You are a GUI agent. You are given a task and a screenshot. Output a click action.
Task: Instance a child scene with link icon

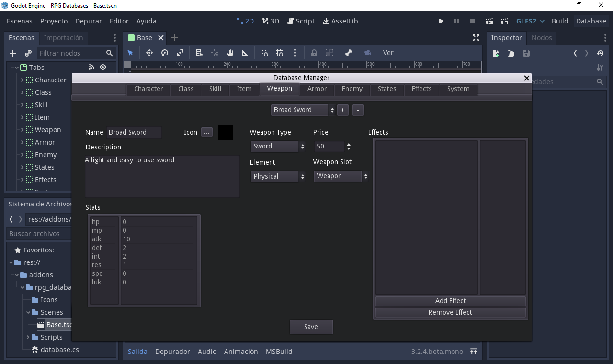28,53
